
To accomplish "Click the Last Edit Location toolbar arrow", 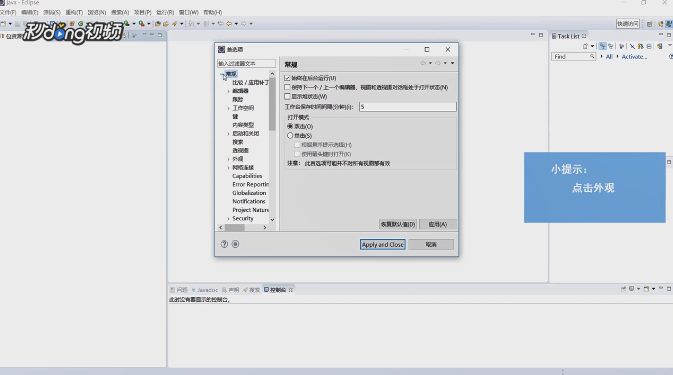I will point(221,24).
